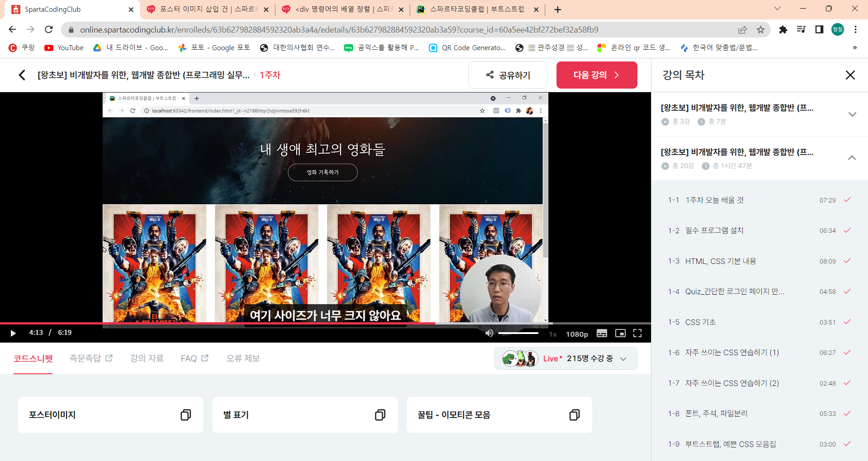Close the SpartaCodingClub browser tab
Screen dimensions: 868x461
tap(131, 9)
